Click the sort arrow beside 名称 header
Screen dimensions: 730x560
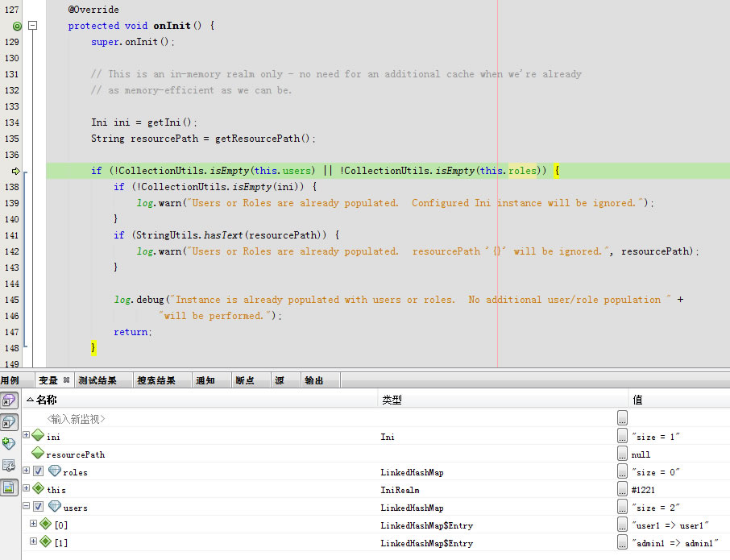30,400
